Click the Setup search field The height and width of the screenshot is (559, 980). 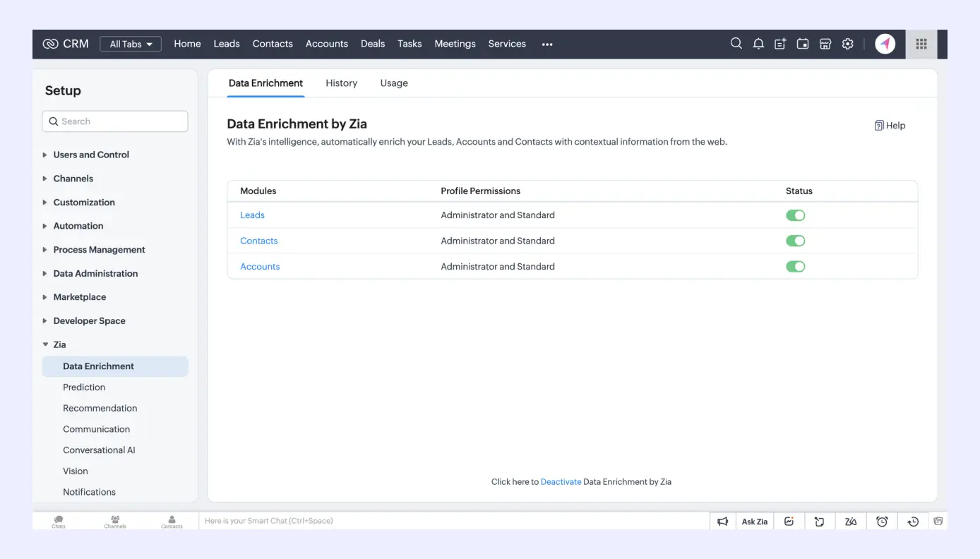pos(115,121)
